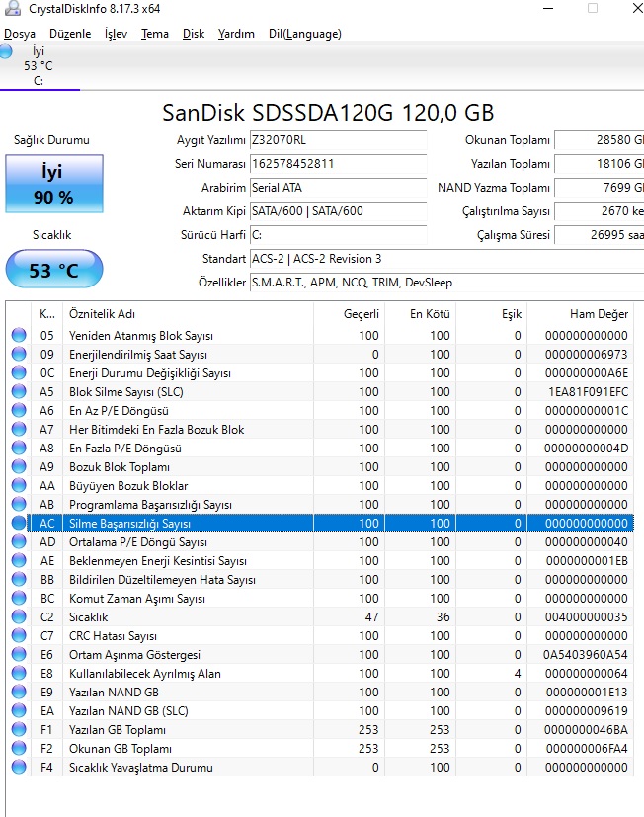Click the Çalışma Süresi value 26995
Image resolution: width=644 pixels, height=817 pixels.
point(600,235)
